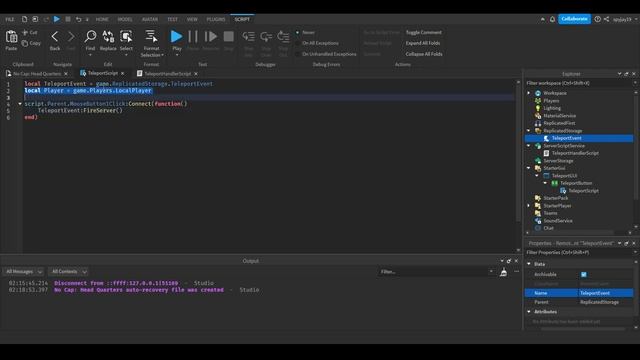The height and width of the screenshot is (360, 640).
Task: Open the All Messages dropdown in Output
Action: tap(23, 271)
